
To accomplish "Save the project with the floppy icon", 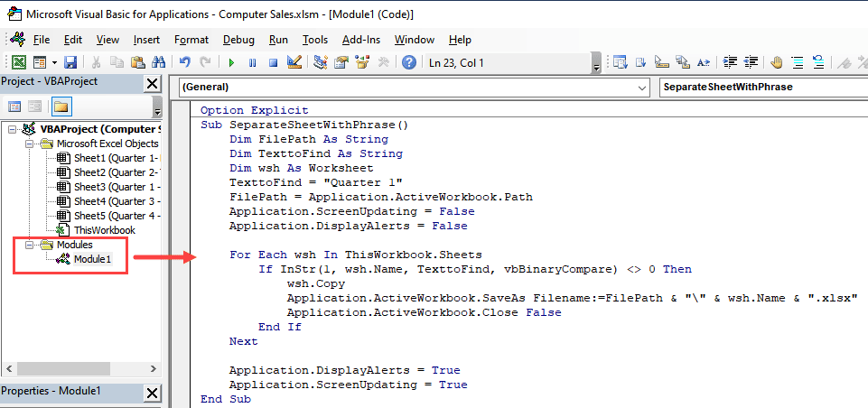I will (x=70, y=62).
